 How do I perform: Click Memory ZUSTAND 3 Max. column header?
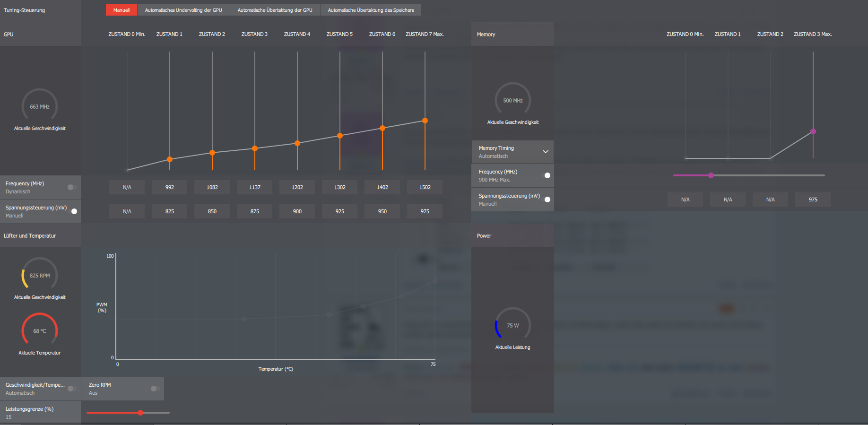click(813, 34)
